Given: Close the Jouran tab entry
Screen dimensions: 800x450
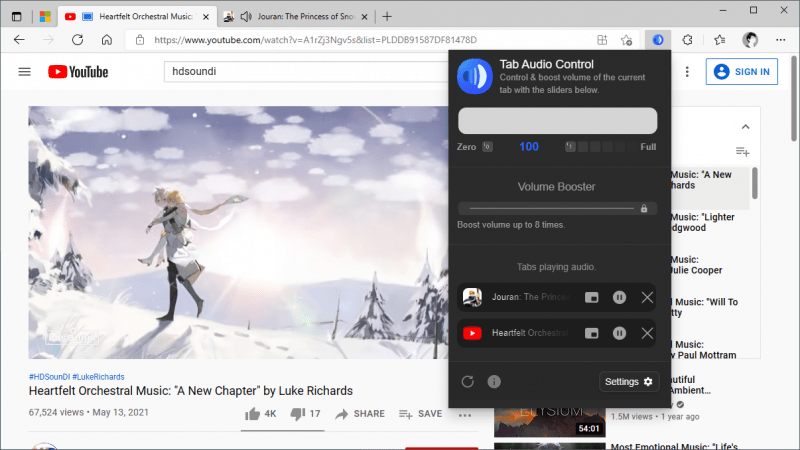Looking at the screenshot, I should [647, 297].
